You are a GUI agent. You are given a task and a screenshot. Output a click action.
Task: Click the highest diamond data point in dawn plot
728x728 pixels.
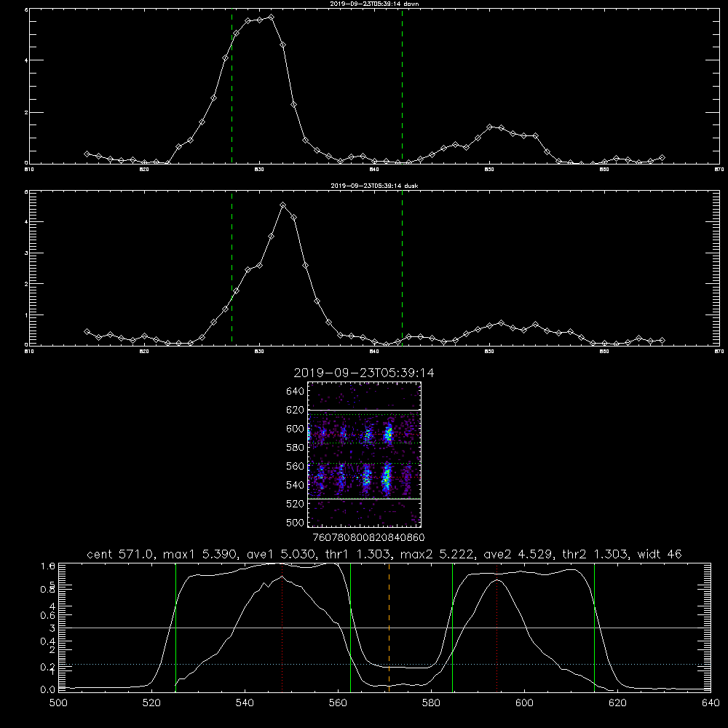click(x=271, y=17)
